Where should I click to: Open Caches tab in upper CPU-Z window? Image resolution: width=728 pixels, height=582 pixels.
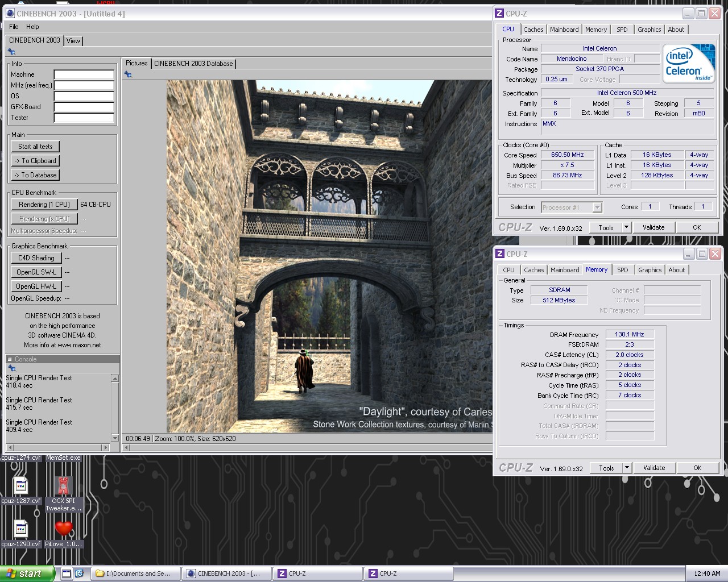click(533, 30)
